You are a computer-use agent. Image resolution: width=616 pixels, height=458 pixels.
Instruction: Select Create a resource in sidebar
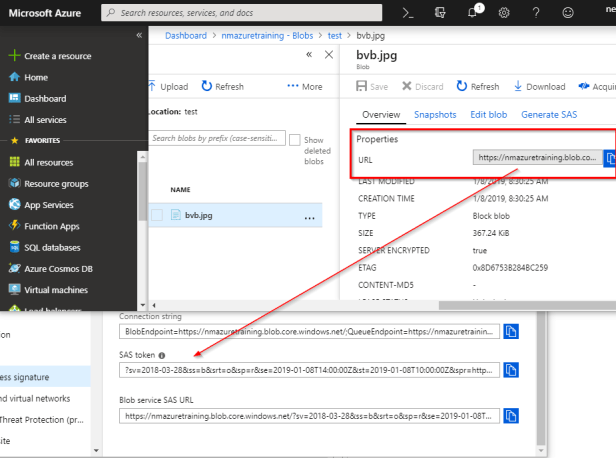pyautogui.click(x=58, y=56)
